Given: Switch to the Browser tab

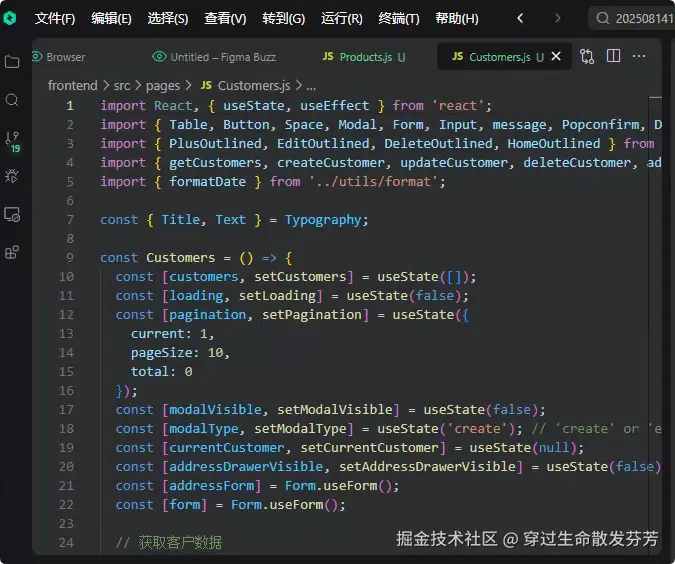Looking at the screenshot, I should pos(59,57).
